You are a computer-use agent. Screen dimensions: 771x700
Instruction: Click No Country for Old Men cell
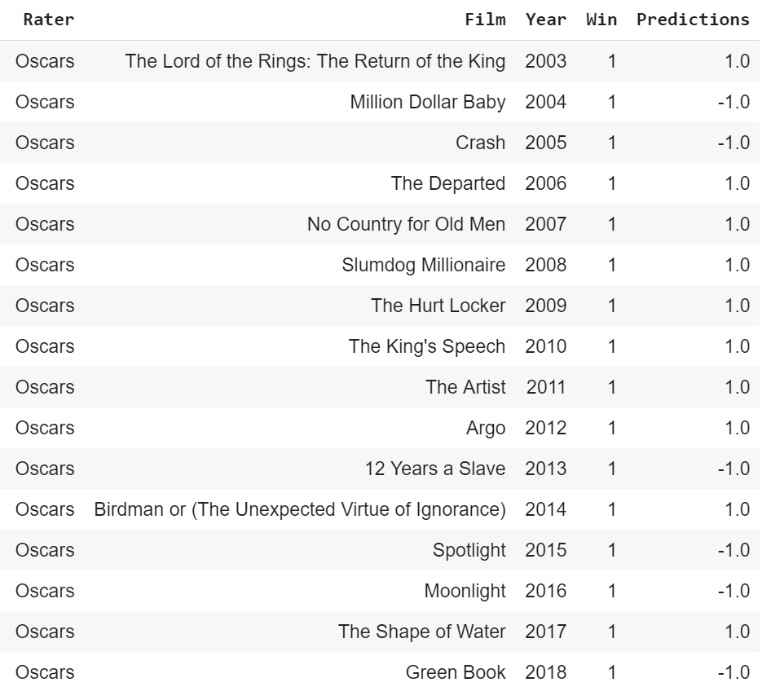point(406,225)
